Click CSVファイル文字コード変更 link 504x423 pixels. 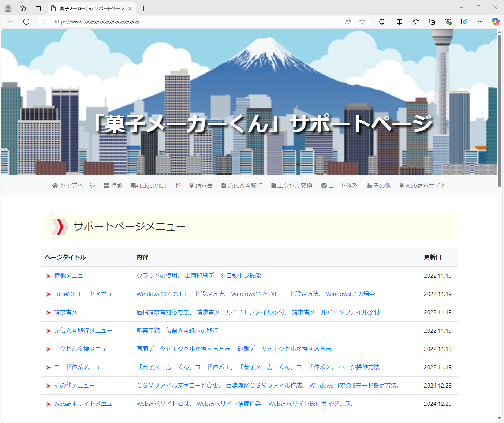pyautogui.click(x=178, y=385)
